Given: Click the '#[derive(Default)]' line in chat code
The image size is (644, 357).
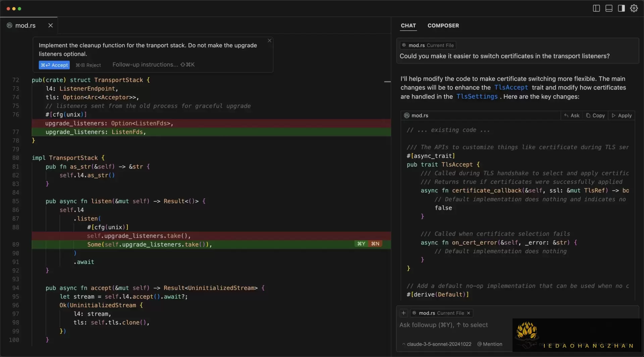Looking at the screenshot, I should pos(438,294).
